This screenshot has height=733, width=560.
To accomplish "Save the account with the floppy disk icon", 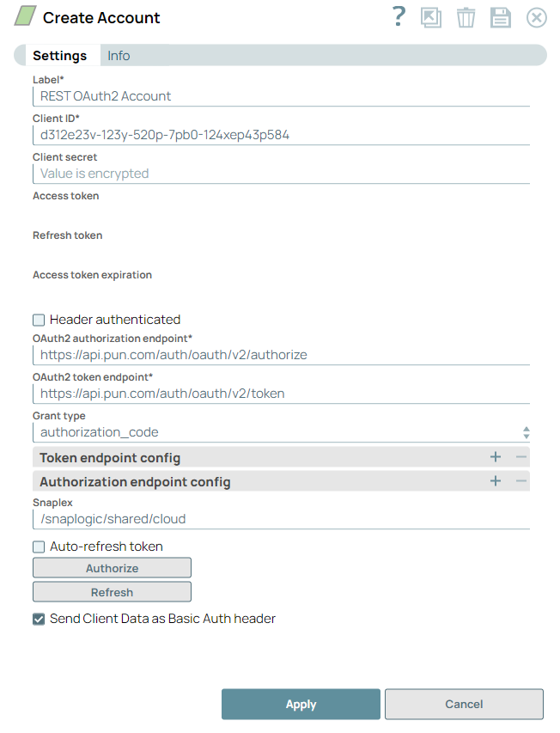I will (501, 17).
